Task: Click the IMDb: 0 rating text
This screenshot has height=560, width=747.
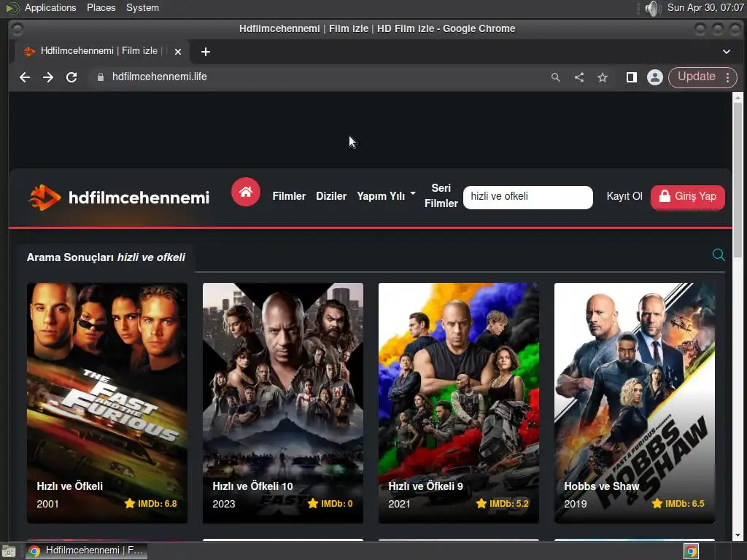Action: (336, 504)
